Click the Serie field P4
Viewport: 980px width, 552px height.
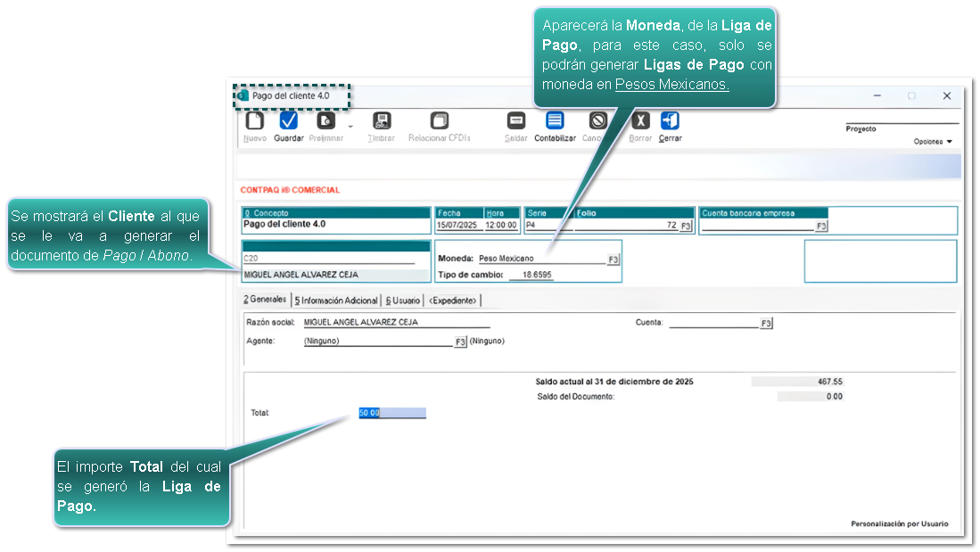tap(548, 225)
